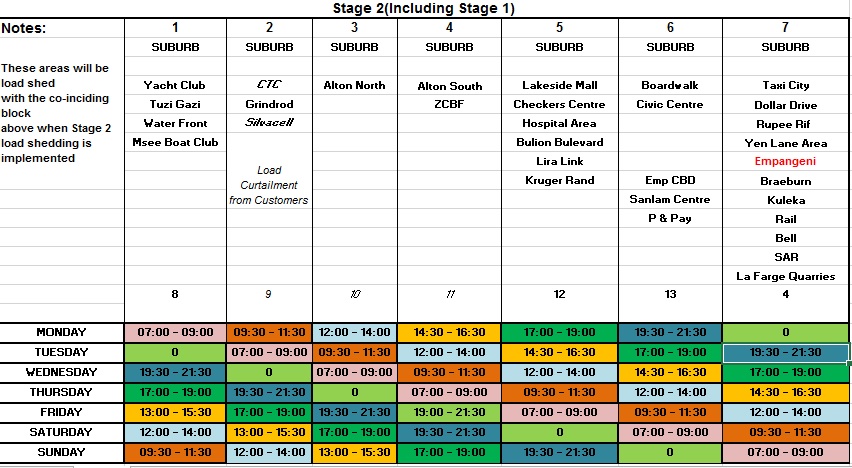
Task: Select the red Empangeni cell
Action: (785, 161)
